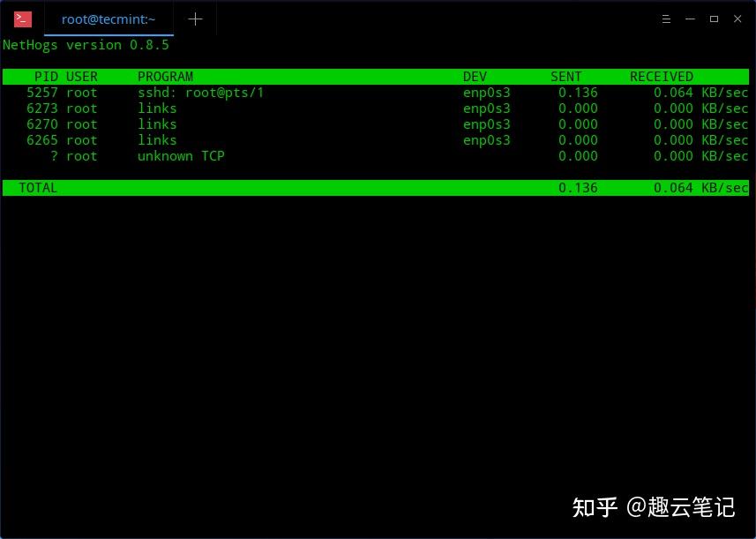
Task: Click the enp0s3 device label for sshd
Action: pos(486,92)
